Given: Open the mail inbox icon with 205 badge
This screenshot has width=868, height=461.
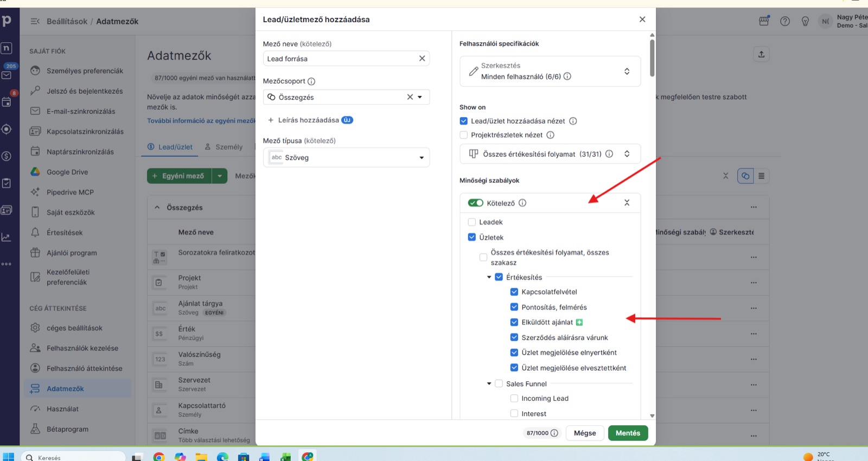Looking at the screenshot, I should click(x=7, y=75).
